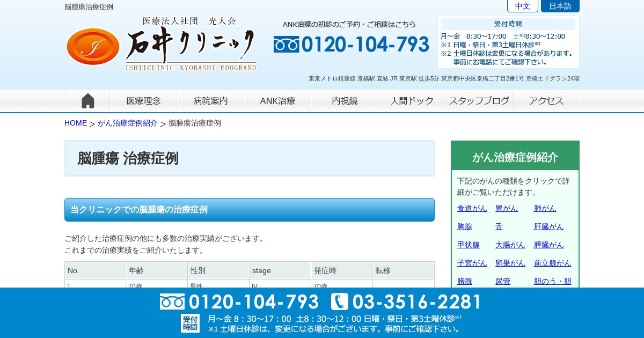Open the 胸腺 cases link
The width and height of the screenshot is (644, 338).
[465, 226]
